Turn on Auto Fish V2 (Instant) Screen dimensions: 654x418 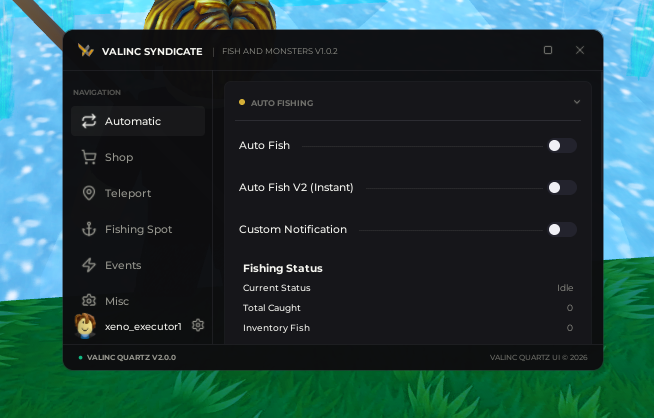point(562,188)
